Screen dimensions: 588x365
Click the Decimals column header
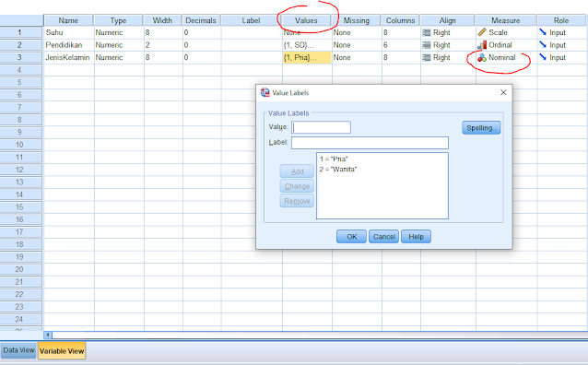tap(201, 20)
